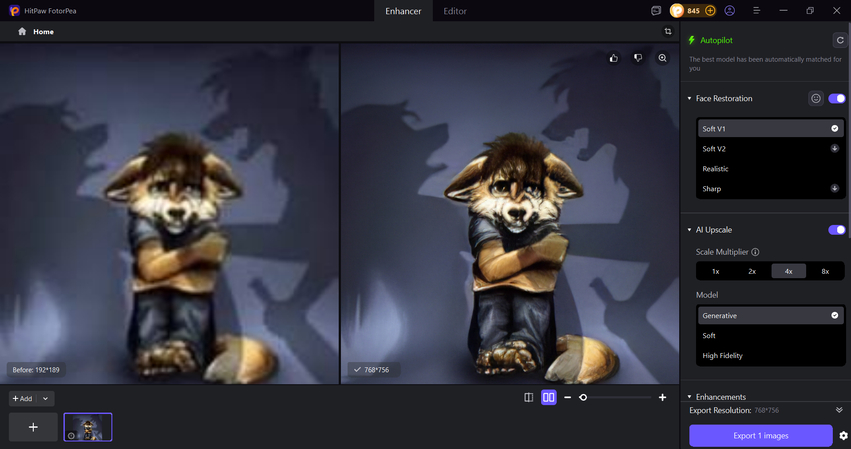Click the Autopilot label

point(716,40)
